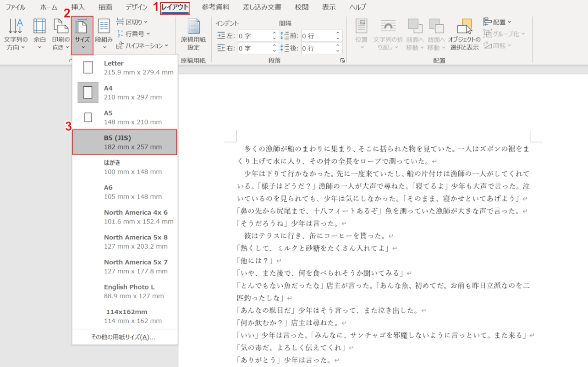Switch to the ホーム tab
This screenshot has height=367, width=588.
click(49, 7)
